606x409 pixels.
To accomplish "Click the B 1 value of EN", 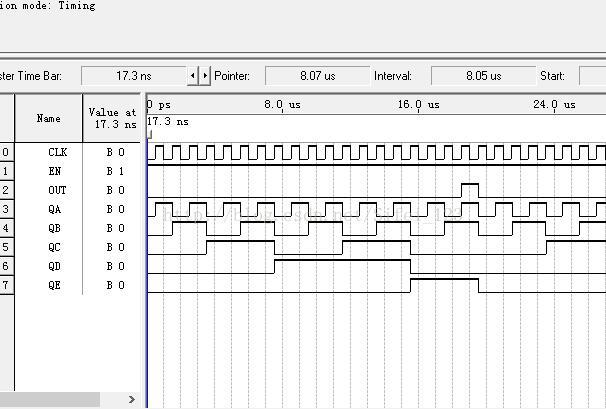I will pyautogui.click(x=115, y=171).
